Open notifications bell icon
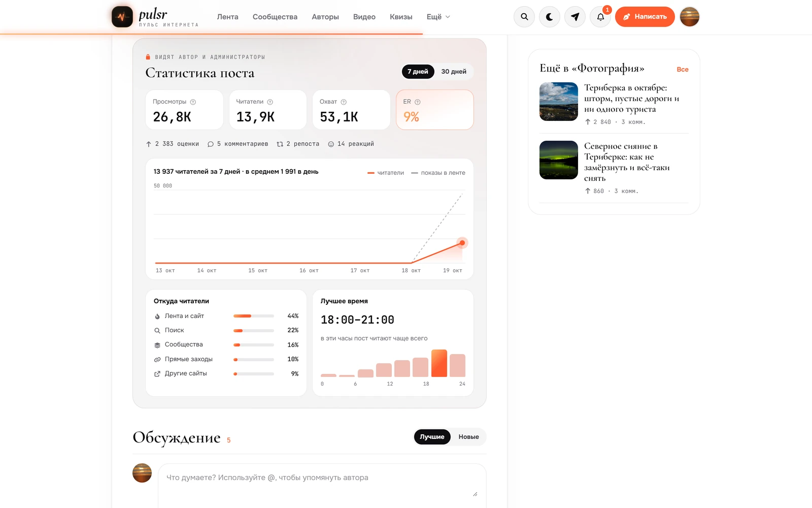This screenshot has width=812, height=508. click(600, 17)
